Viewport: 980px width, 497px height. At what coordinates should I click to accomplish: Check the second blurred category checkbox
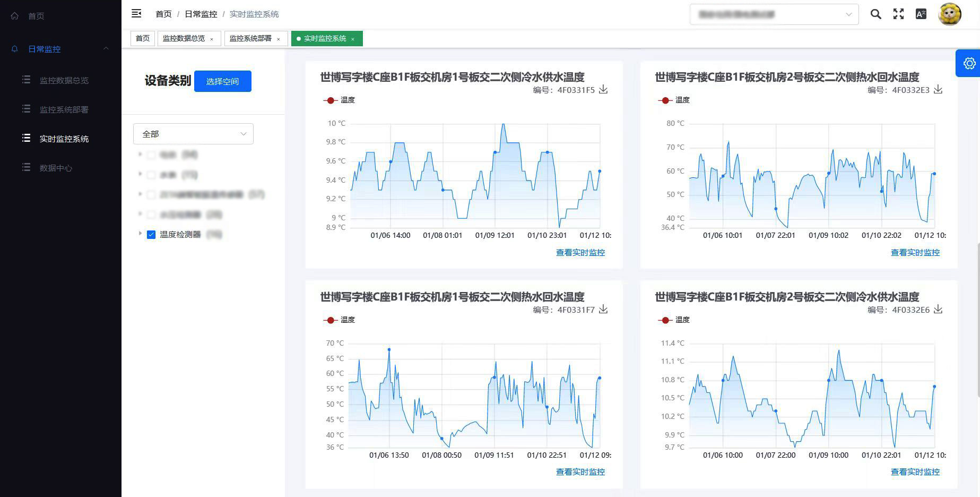[x=151, y=175]
